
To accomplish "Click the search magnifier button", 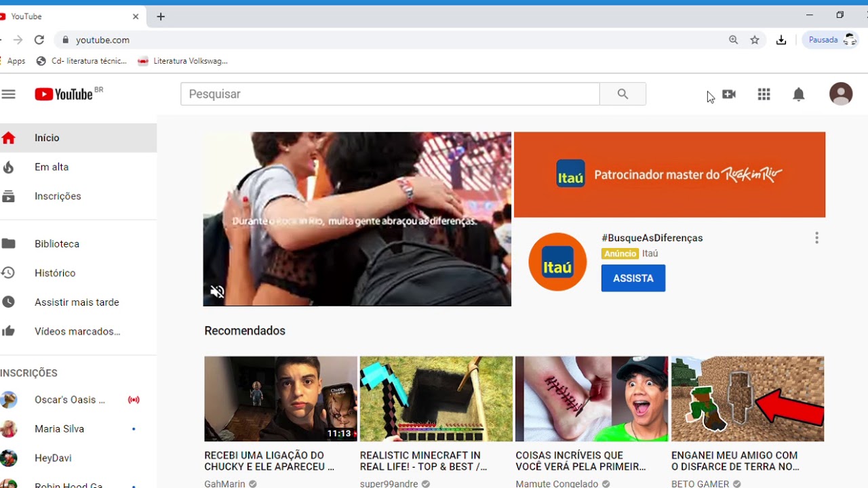I will [x=623, y=94].
